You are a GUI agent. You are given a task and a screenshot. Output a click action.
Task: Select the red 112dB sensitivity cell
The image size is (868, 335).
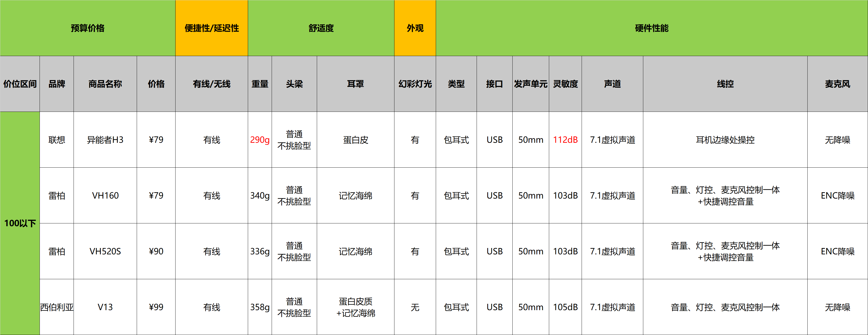click(x=565, y=139)
